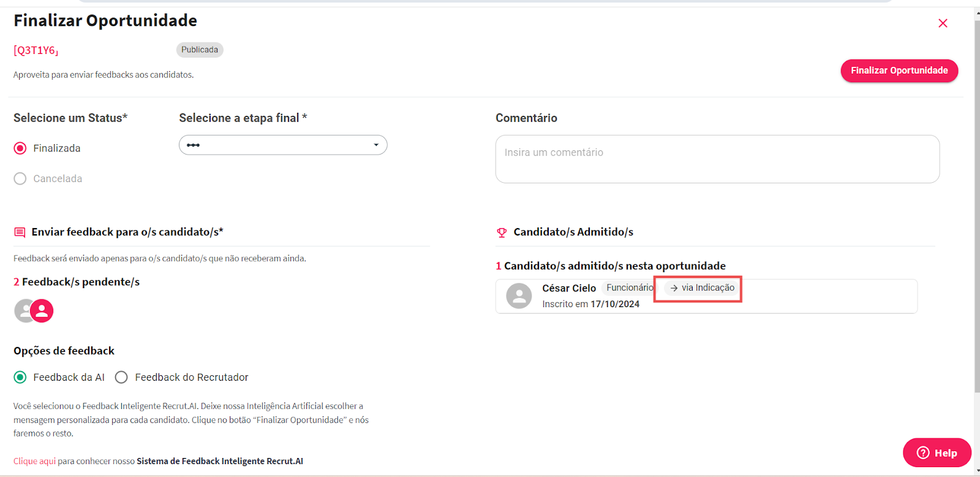
Task: Click the dropdown arrow for final stage
Action: [x=376, y=145]
